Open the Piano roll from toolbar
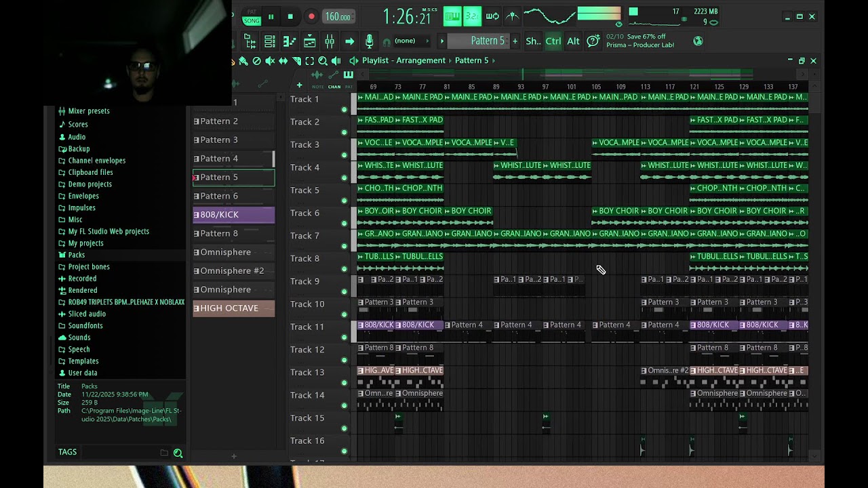The width and height of the screenshot is (868, 488). click(x=290, y=41)
